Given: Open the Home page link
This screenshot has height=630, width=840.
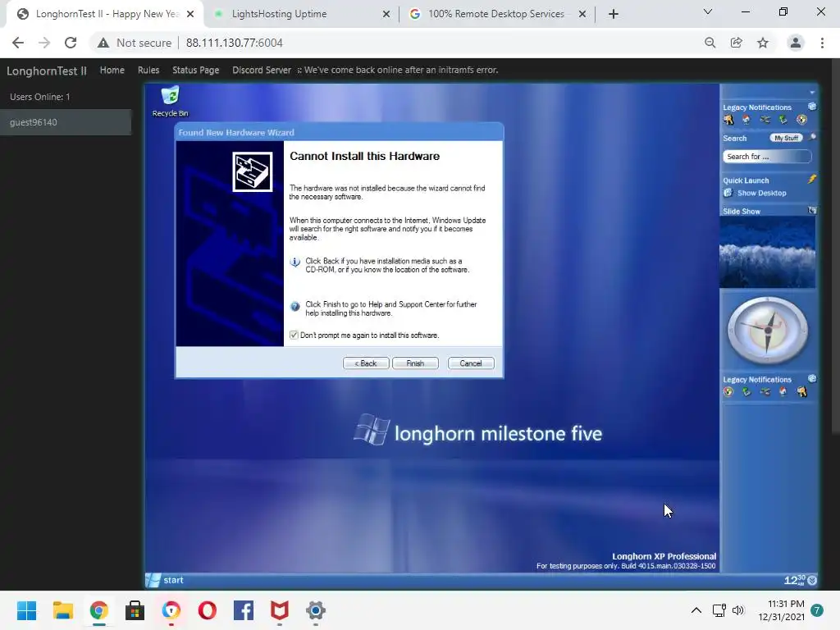Looking at the screenshot, I should 112,71.
